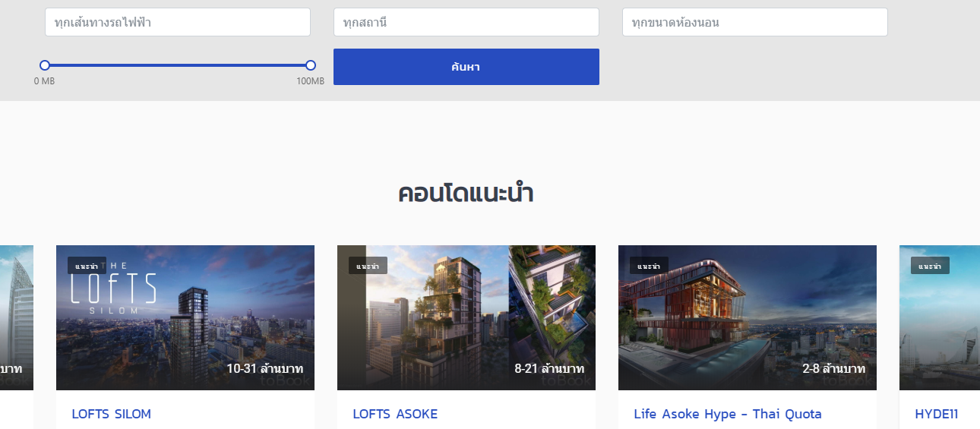Click the แนะนำ badge on LOFTS ASOKE card
980x429 pixels.
[368, 266]
